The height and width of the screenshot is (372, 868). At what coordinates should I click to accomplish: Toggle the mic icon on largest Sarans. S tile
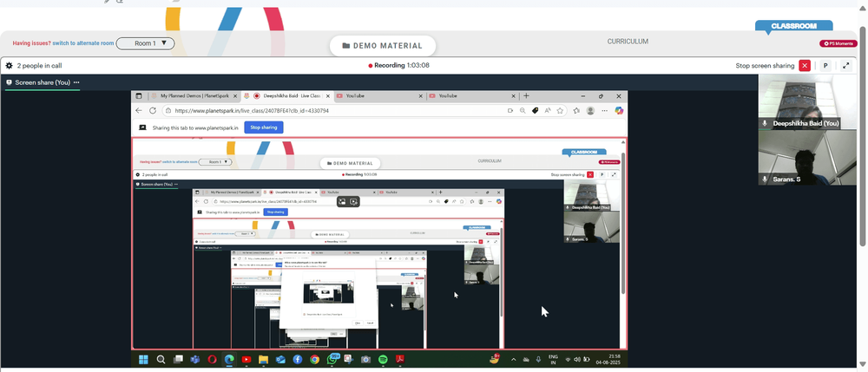click(765, 179)
